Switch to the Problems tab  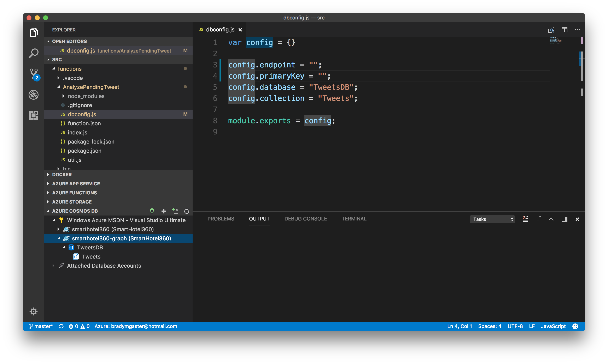[221, 219]
